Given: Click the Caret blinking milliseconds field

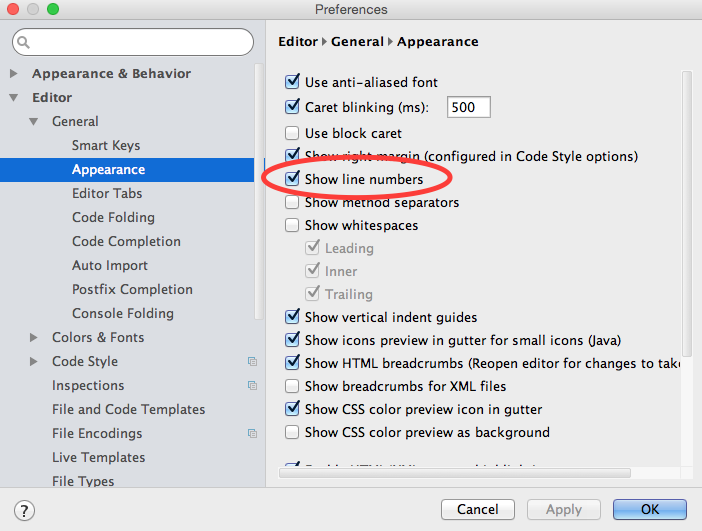Looking at the screenshot, I should 468,107.
